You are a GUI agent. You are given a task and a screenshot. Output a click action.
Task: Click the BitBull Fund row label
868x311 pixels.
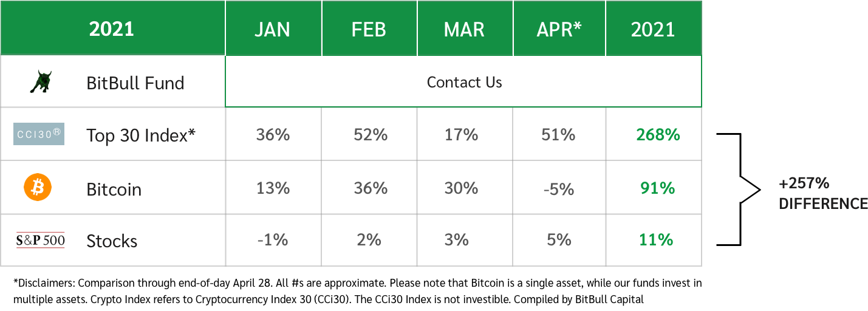(135, 83)
